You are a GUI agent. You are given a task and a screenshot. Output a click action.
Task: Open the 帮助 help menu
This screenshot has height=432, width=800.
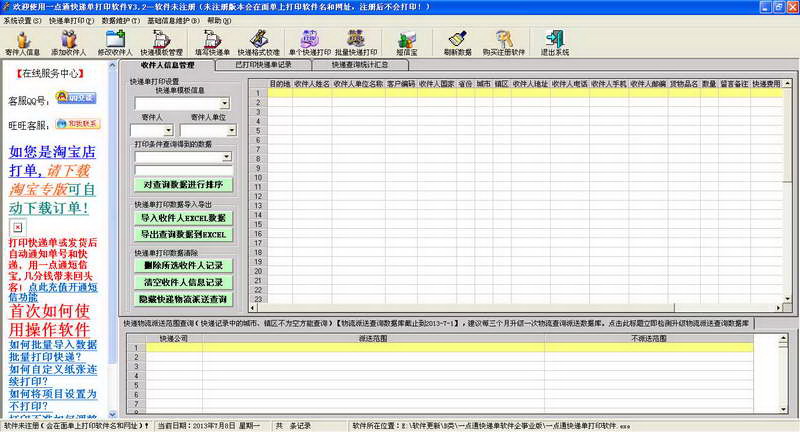[219, 21]
